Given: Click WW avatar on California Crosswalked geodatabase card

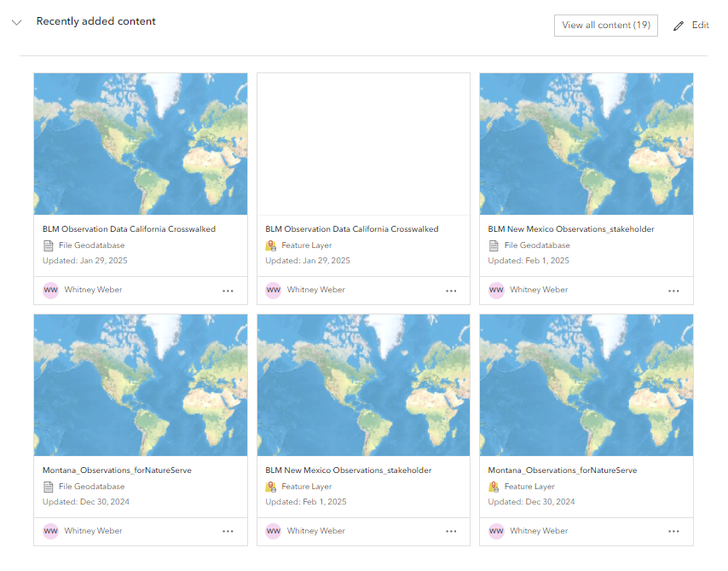Looking at the screenshot, I should pos(50,290).
